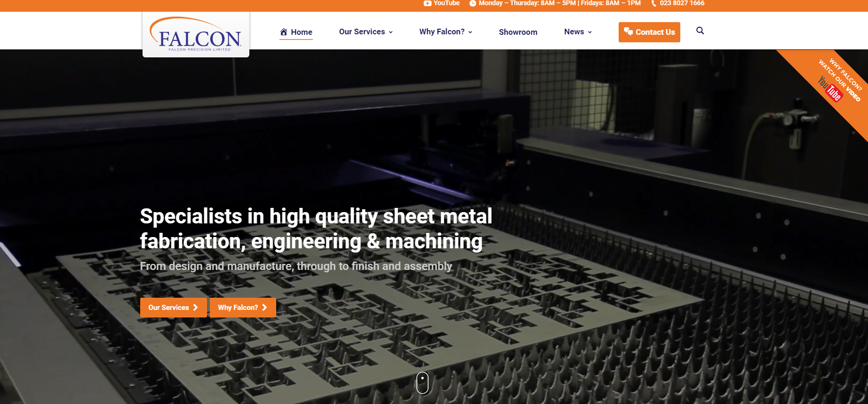Open the News nav menu
The width and height of the screenshot is (868, 404).
[x=578, y=32]
